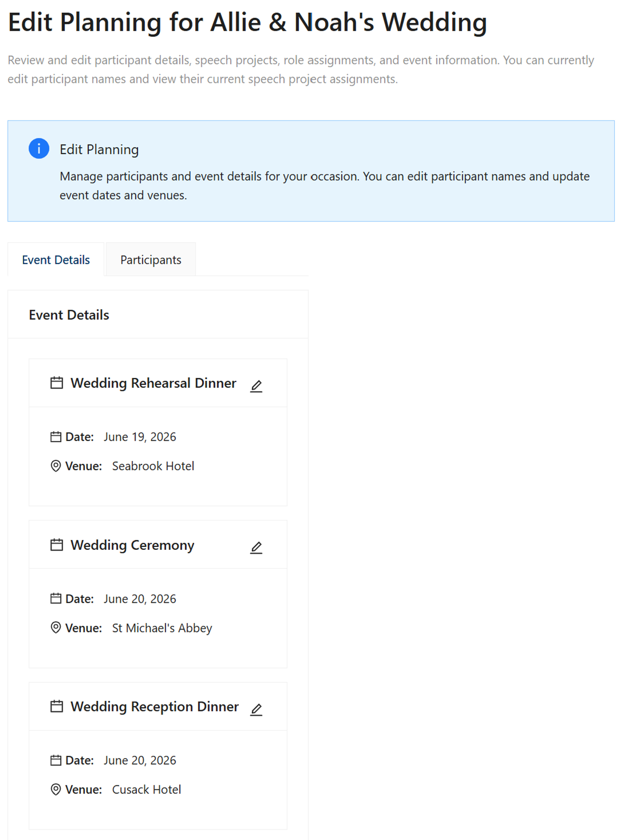Click calendar icon beside Wedding Rehearsal Dinner title
This screenshot has height=840, width=621.
coord(56,383)
